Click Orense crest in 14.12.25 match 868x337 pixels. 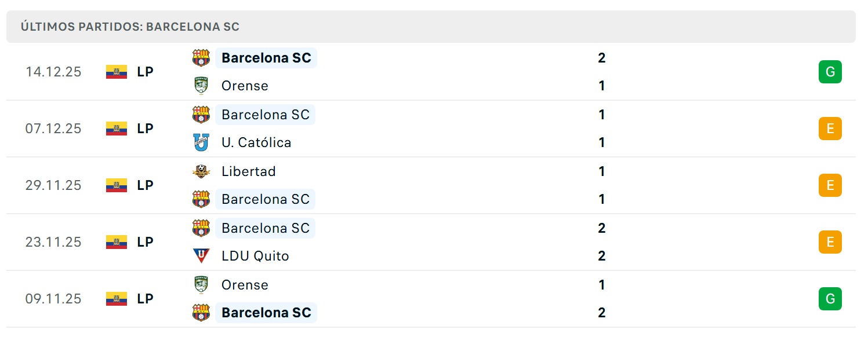(x=201, y=86)
